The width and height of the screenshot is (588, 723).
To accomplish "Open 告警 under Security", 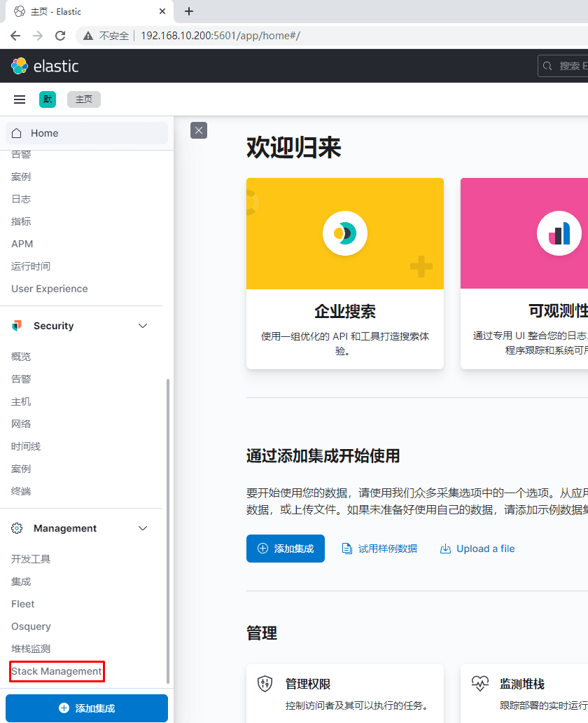I will pyautogui.click(x=21, y=380).
